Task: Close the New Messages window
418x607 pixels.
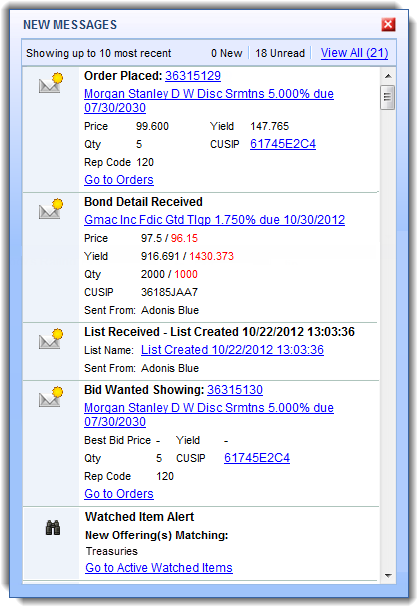Action: click(388, 24)
